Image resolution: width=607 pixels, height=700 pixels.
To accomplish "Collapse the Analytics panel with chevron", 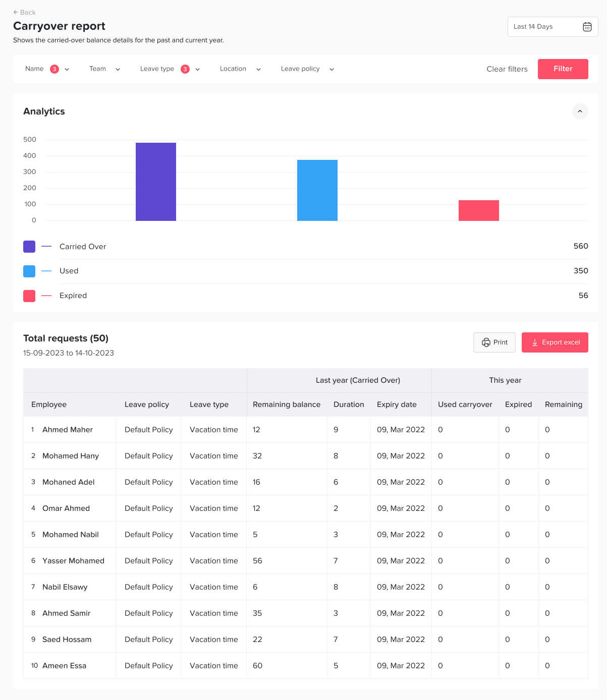I will pyautogui.click(x=580, y=111).
